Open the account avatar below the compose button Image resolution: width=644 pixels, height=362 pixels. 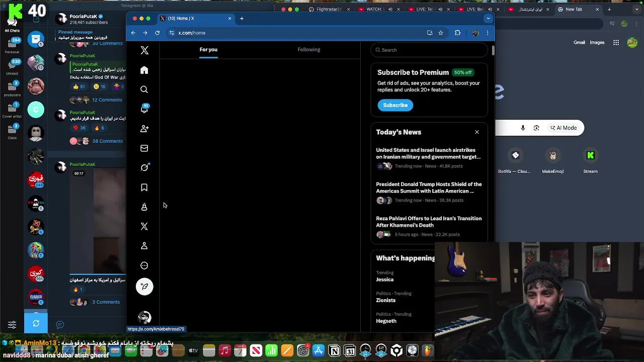[144, 317]
